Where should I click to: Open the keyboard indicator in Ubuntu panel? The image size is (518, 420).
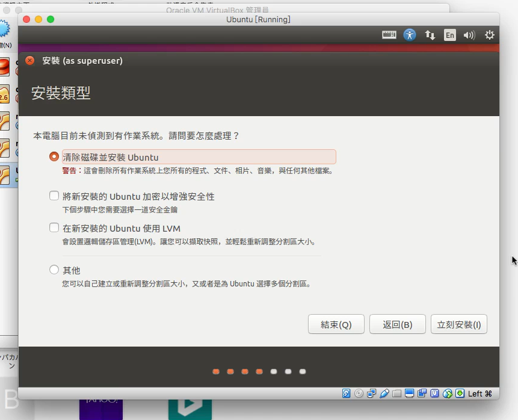click(389, 35)
